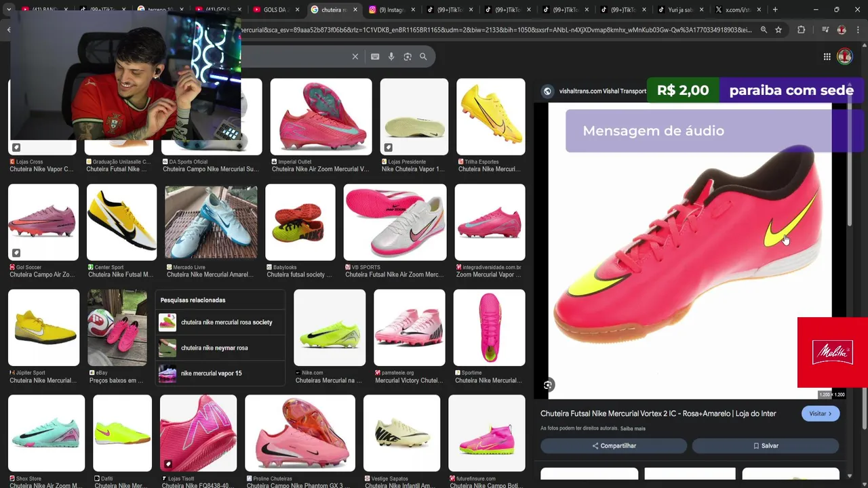The width and height of the screenshot is (868, 488).
Task: Open the Júpiter Sport yellow boot thumbnail
Action: [x=43, y=328]
